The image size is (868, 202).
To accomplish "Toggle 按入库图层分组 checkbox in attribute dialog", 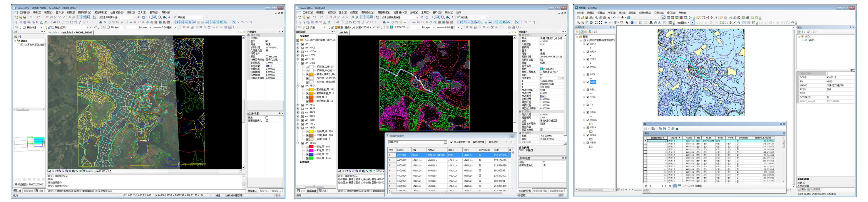I will (x=451, y=142).
